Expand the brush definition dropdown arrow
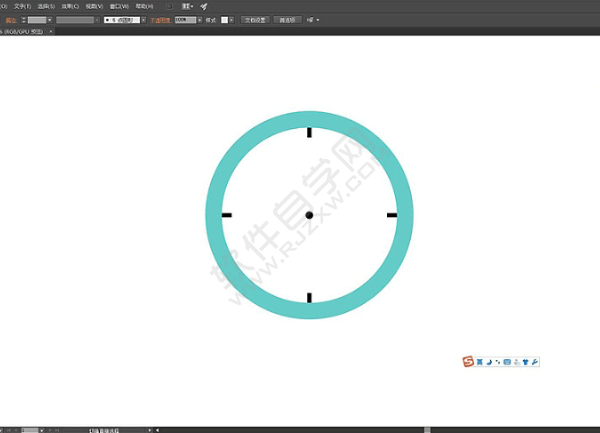 143,20
